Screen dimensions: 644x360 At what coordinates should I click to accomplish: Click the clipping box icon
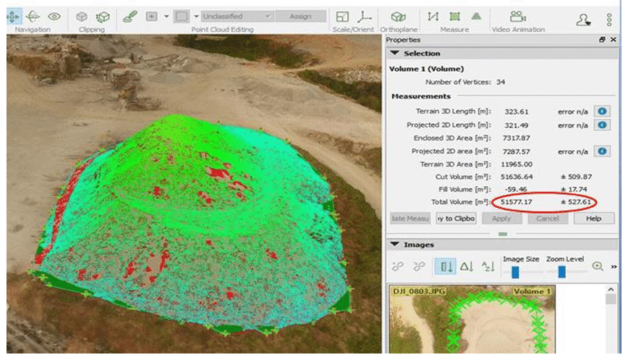coord(82,17)
